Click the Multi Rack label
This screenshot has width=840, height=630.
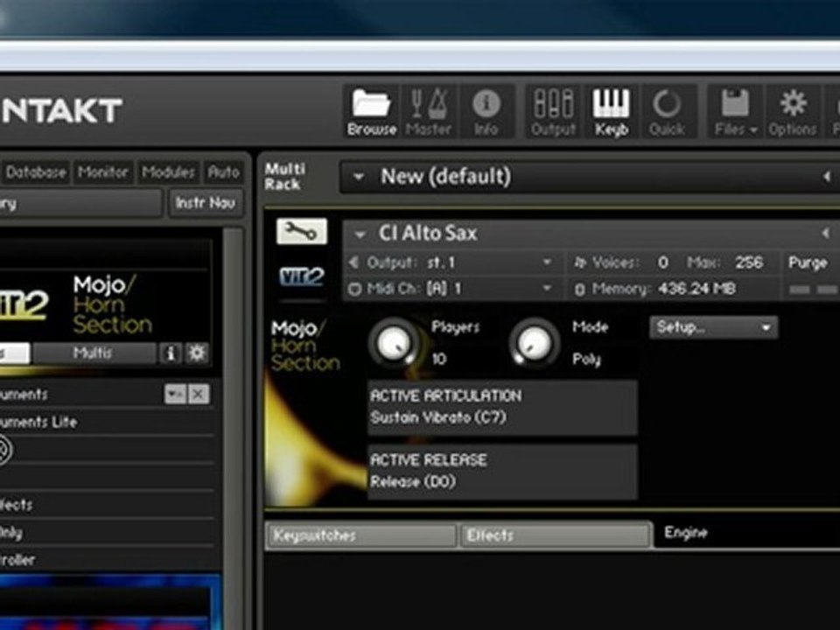pos(285,176)
